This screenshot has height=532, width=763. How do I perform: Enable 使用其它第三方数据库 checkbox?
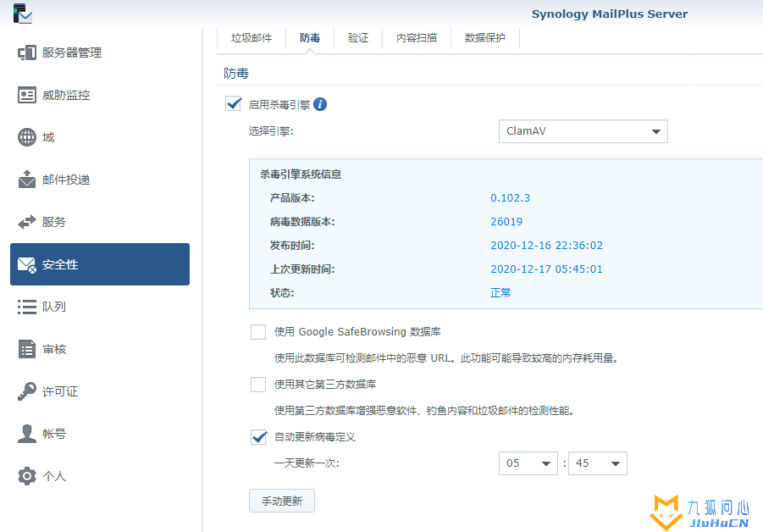258,385
